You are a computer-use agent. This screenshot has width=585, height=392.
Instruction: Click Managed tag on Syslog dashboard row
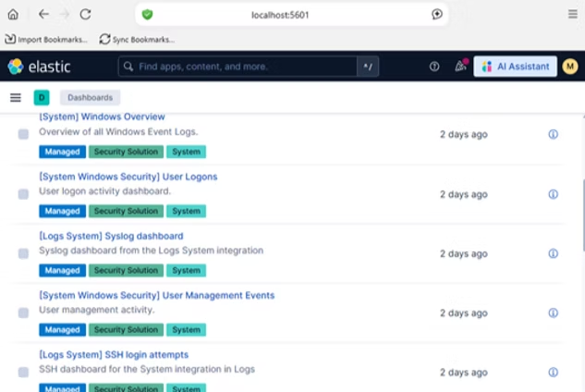(x=62, y=270)
